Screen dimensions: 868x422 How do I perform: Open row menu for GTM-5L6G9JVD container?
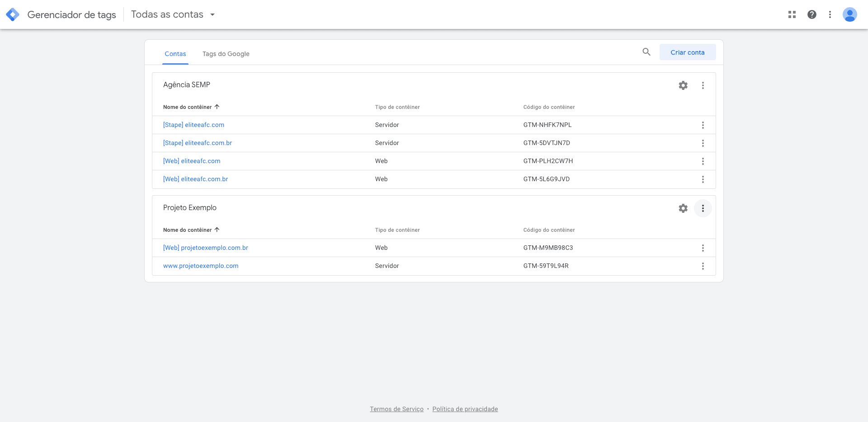coord(703,179)
